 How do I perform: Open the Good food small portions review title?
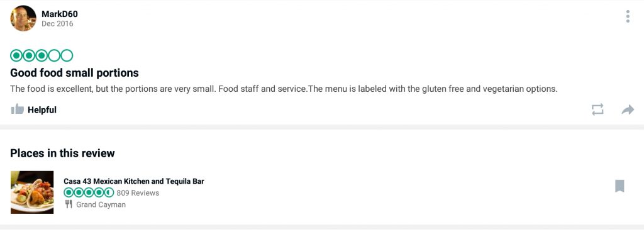[x=74, y=73]
